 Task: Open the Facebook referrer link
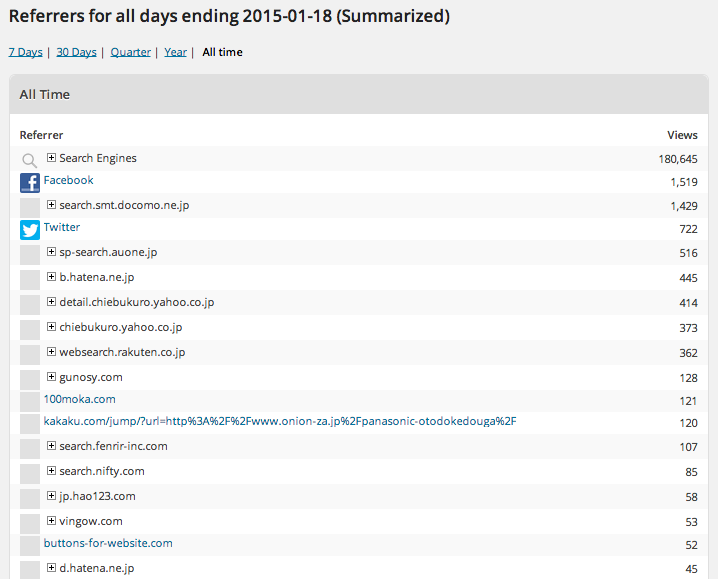(x=68, y=180)
